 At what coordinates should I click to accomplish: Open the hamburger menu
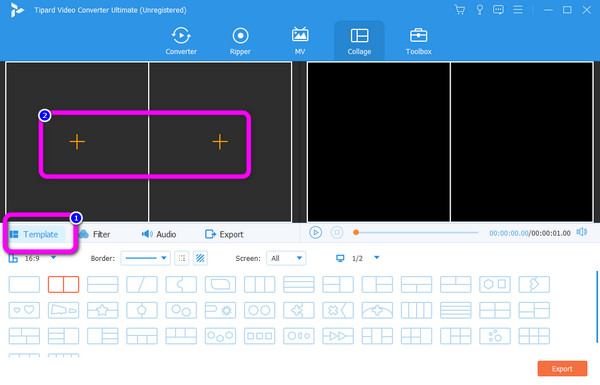click(518, 10)
